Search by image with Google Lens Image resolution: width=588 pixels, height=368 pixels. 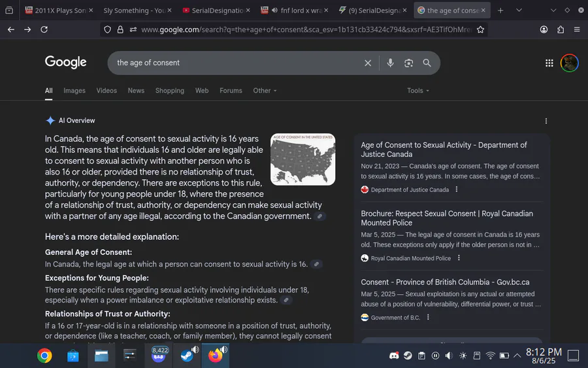point(409,63)
